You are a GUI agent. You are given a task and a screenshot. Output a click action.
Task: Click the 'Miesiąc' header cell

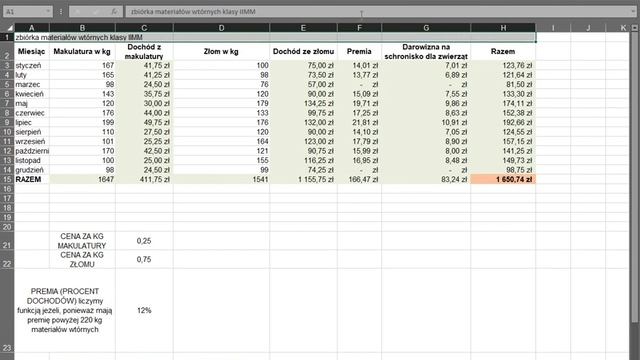(32, 51)
